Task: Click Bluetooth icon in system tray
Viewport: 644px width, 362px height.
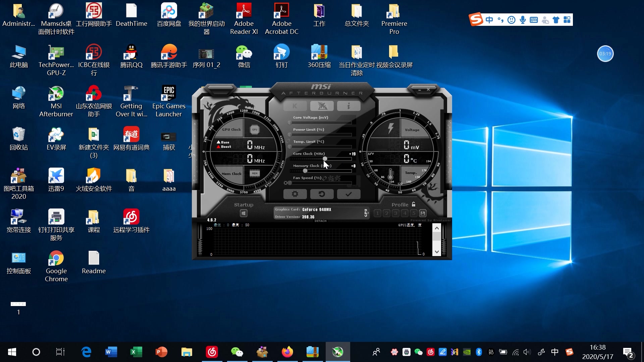Action: (479, 352)
